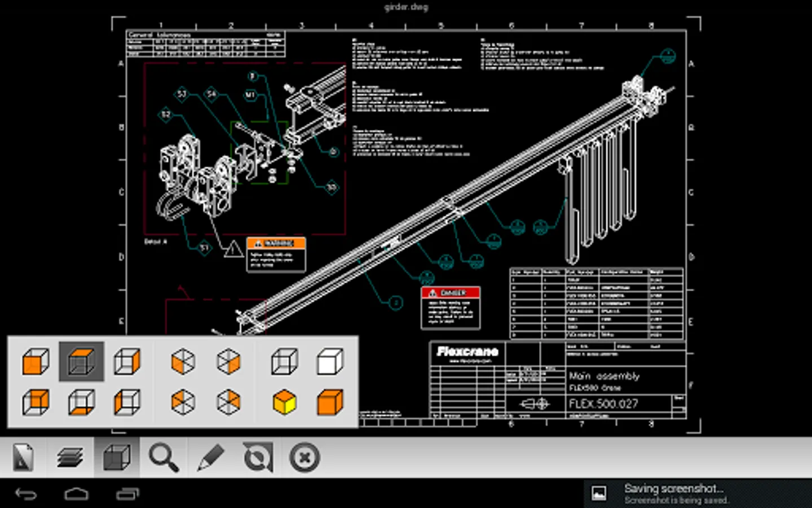Viewport: 812px width, 508px height.
Task: Choose the bottom view cube icon
Action: click(x=81, y=402)
